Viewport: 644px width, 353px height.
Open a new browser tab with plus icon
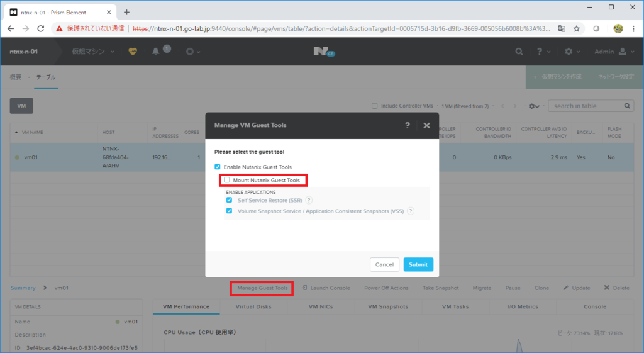coord(126,13)
